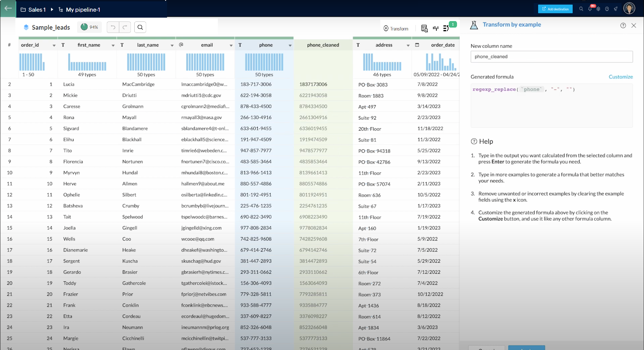The image size is (644, 350).
Task: Click the undo button in toolbar
Action: pos(113,27)
